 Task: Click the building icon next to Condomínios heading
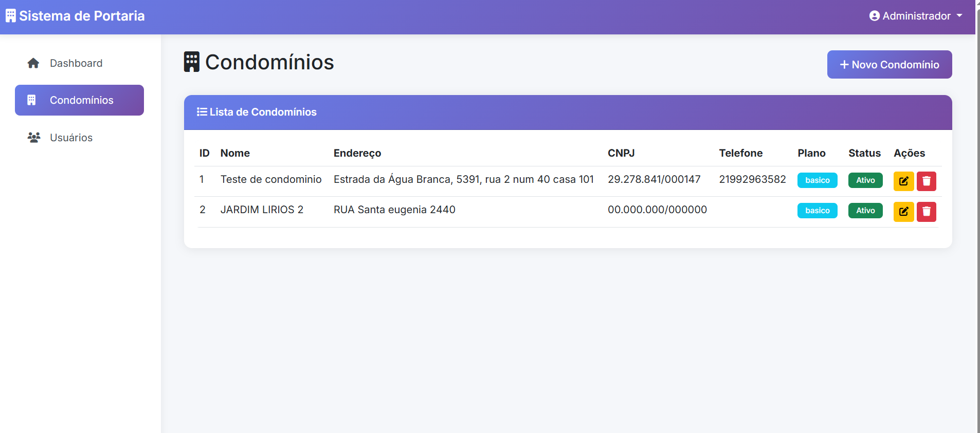(192, 62)
